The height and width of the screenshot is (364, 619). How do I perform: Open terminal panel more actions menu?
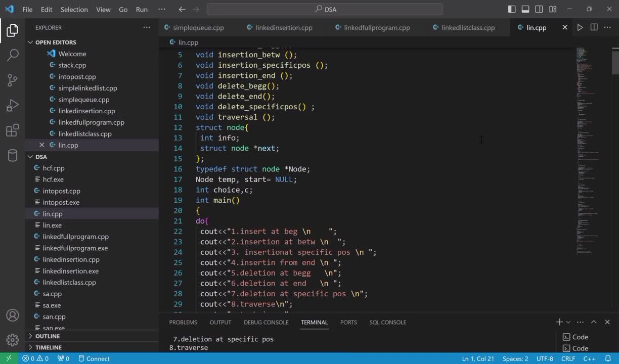pyautogui.click(x=581, y=322)
